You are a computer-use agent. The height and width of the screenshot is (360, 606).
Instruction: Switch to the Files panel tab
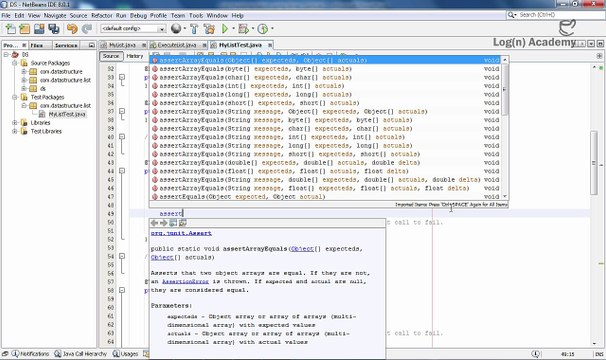pyautogui.click(x=36, y=45)
